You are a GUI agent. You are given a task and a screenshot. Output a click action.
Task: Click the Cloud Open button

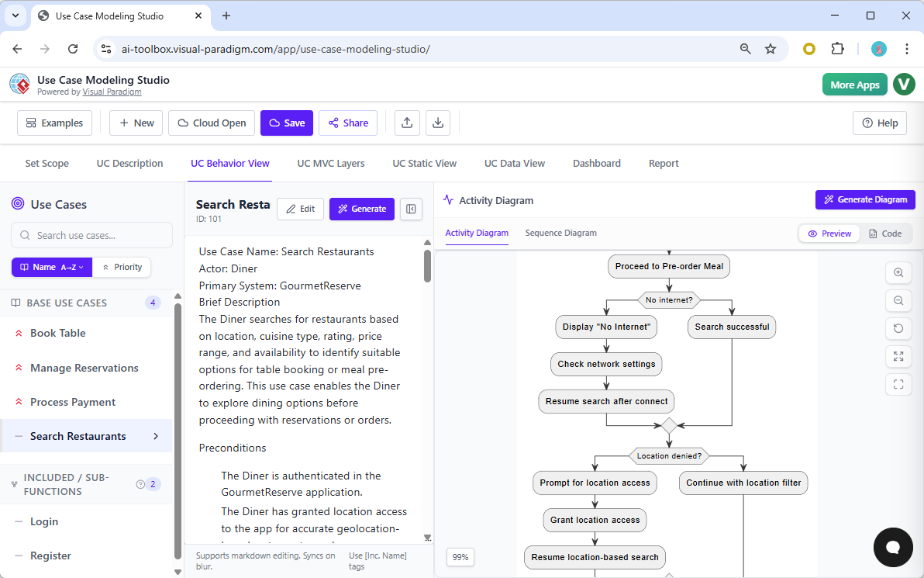tap(211, 123)
